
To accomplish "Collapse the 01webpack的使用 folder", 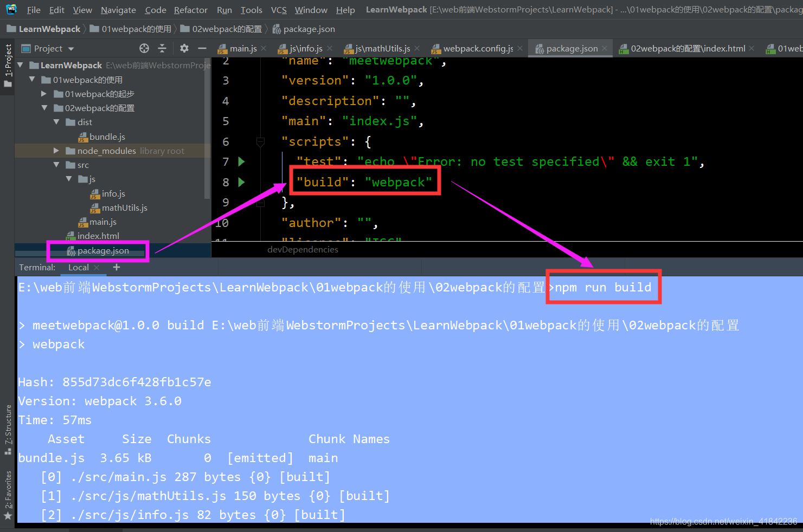I will pos(32,80).
